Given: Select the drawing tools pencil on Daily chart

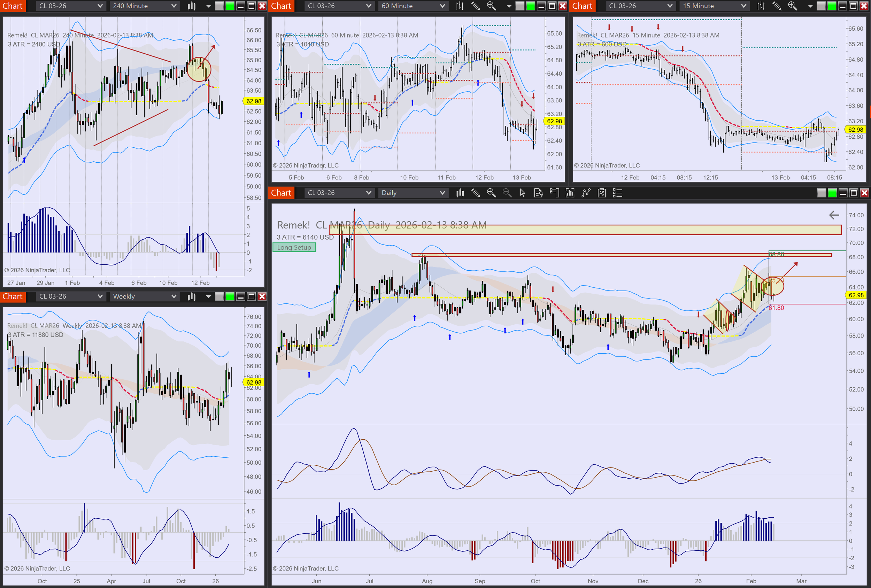Looking at the screenshot, I should pos(476,193).
